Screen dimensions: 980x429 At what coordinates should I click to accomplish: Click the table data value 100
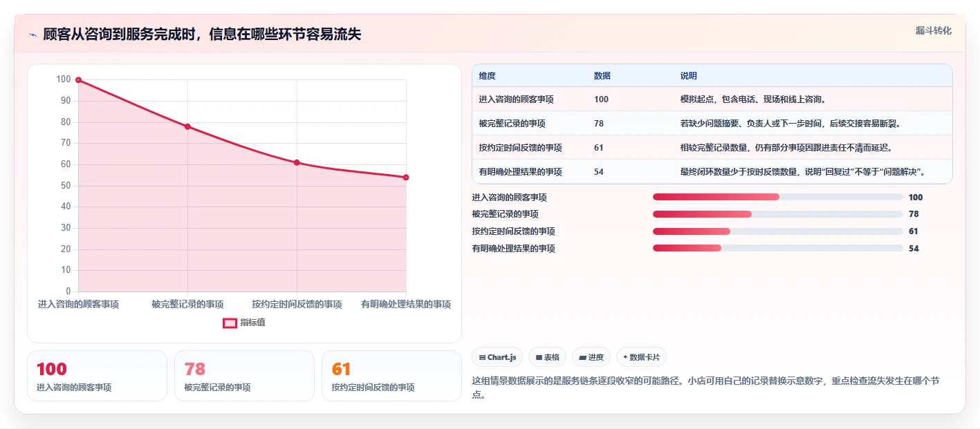point(601,99)
